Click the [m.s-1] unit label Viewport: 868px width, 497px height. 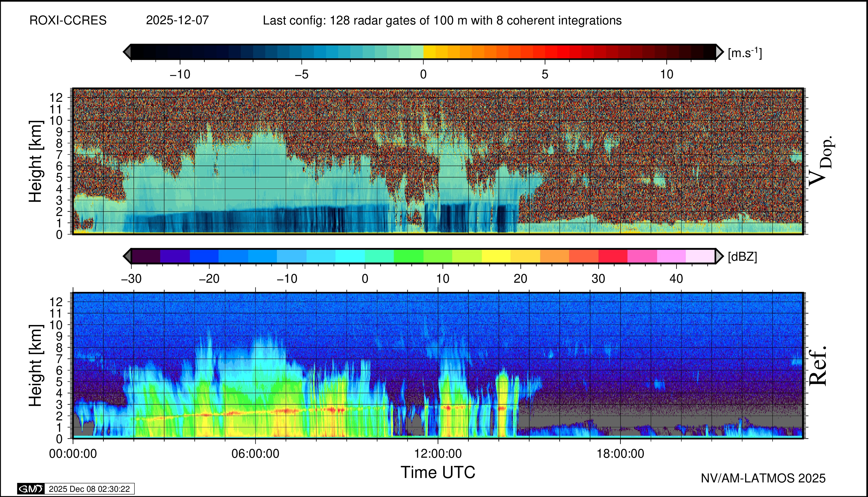[745, 53]
